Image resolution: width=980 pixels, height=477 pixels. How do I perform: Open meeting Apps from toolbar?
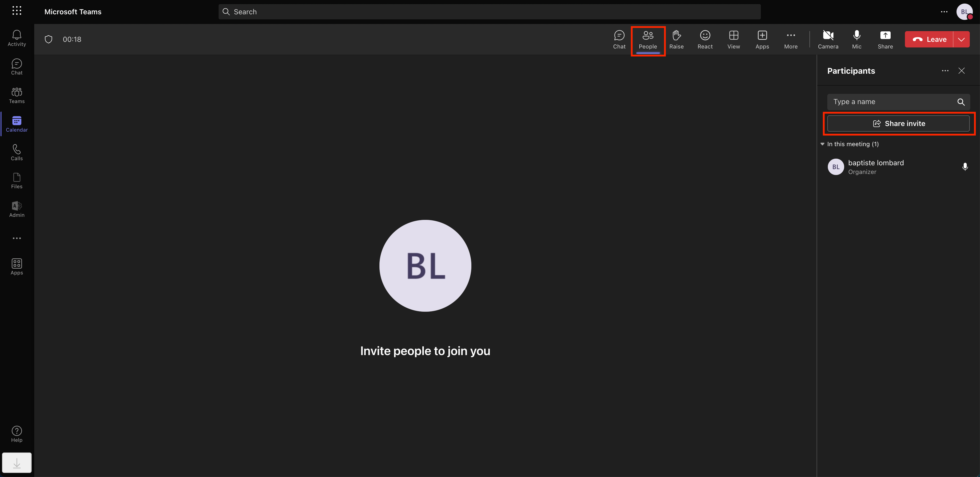pos(762,40)
